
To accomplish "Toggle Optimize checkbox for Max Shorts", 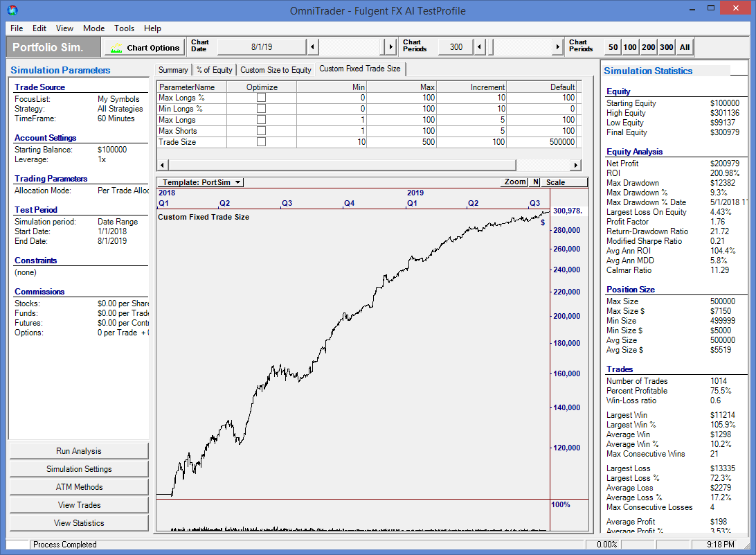I will pos(261,131).
